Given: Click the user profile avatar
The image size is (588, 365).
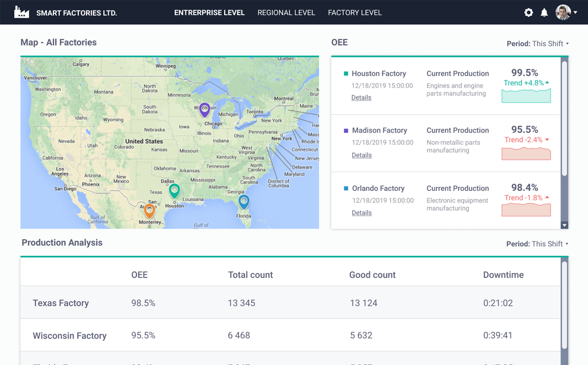Looking at the screenshot, I should coord(563,13).
